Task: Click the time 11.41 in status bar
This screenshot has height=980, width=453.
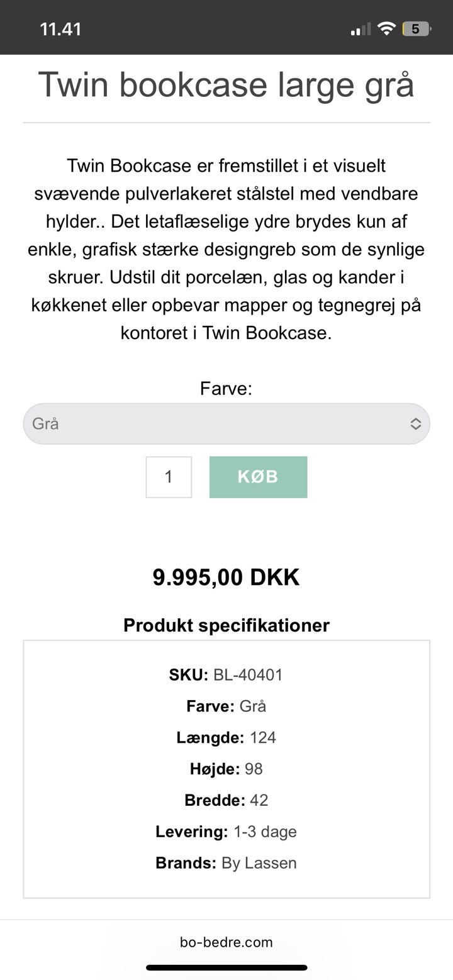Action: [60, 29]
